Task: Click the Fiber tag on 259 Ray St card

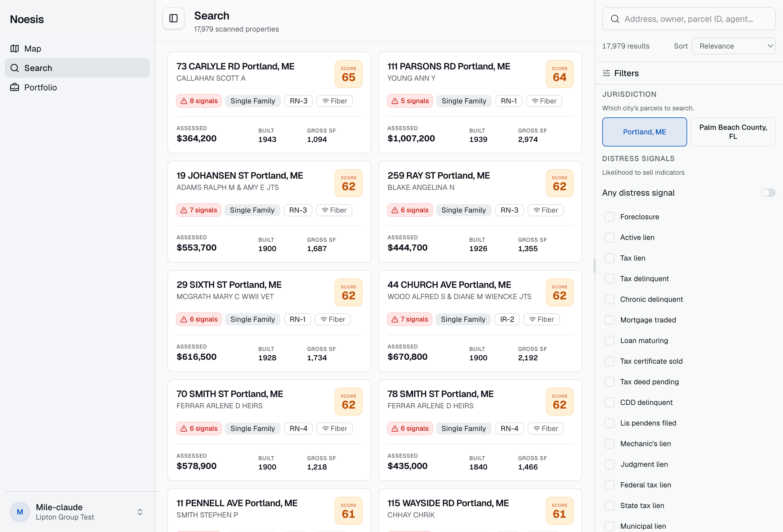Action: (x=546, y=210)
